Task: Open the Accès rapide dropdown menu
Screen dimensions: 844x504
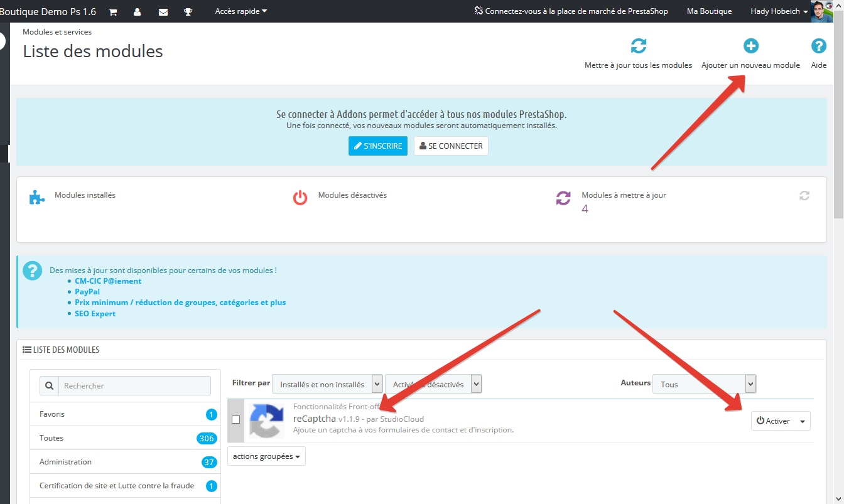Action: [x=241, y=11]
